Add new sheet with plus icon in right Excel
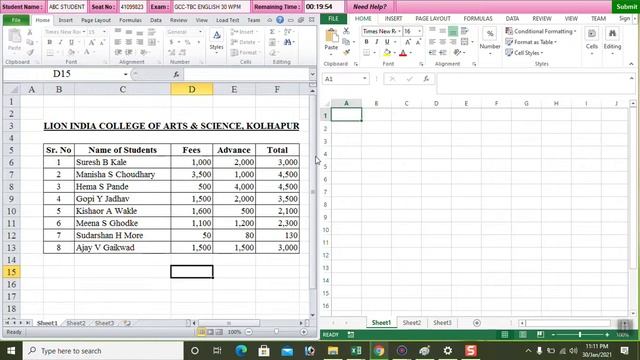Image resolution: width=640 pixels, height=360 pixels. tap(476, 323)
